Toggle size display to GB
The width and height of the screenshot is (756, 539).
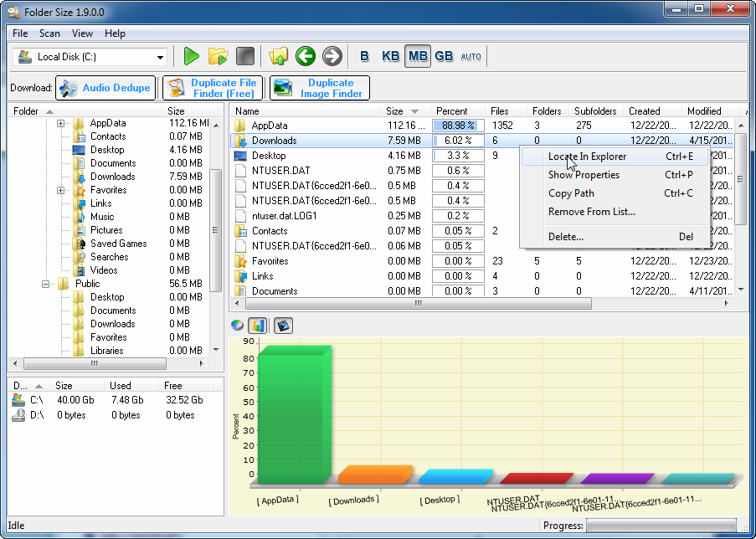[x=444, y=56]
